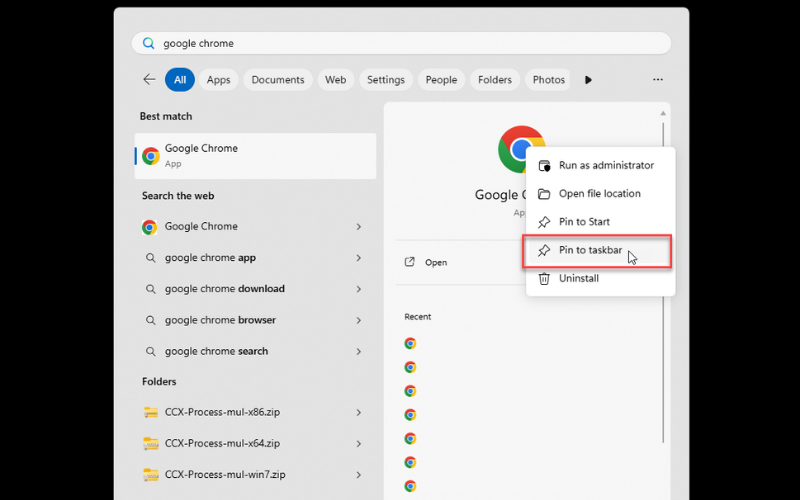
Task: Switch to the Documents filter tab
Action: click(x=278, y=80)
